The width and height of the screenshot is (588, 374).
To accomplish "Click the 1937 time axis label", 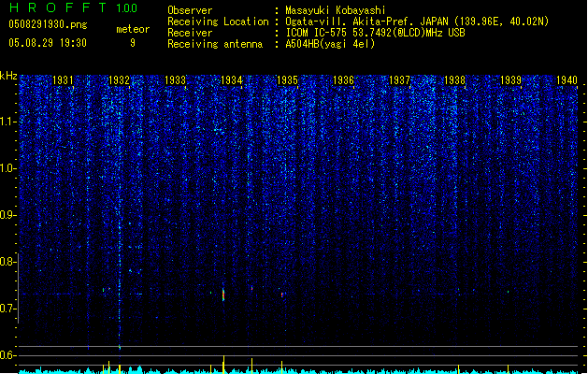I will click(x=400, y=79).
